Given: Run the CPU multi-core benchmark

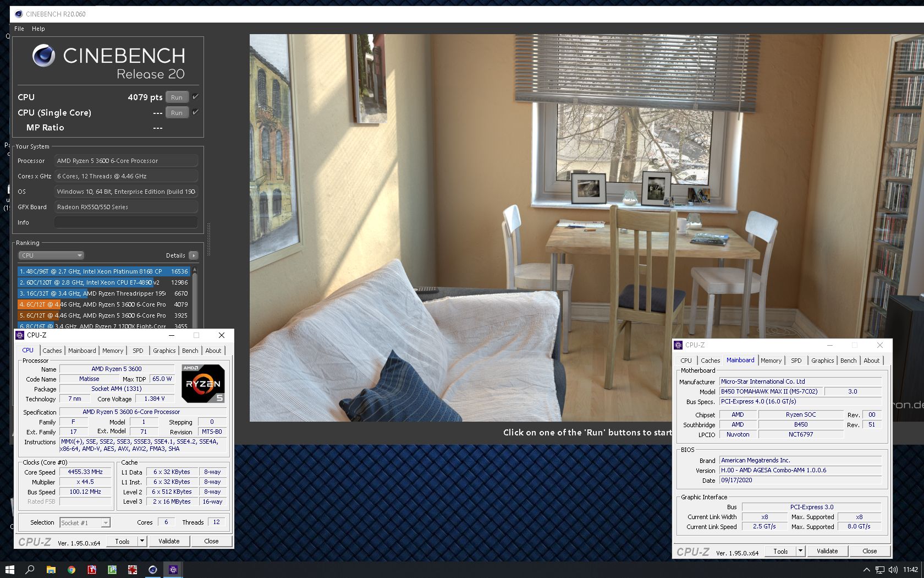Looking at the screenshot, I should coord(177,97).
